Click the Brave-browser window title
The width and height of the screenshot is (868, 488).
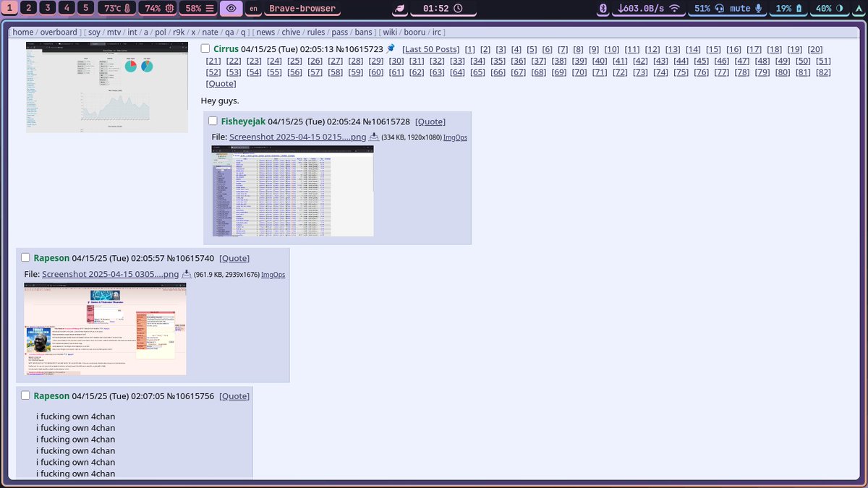click(302, 8)
